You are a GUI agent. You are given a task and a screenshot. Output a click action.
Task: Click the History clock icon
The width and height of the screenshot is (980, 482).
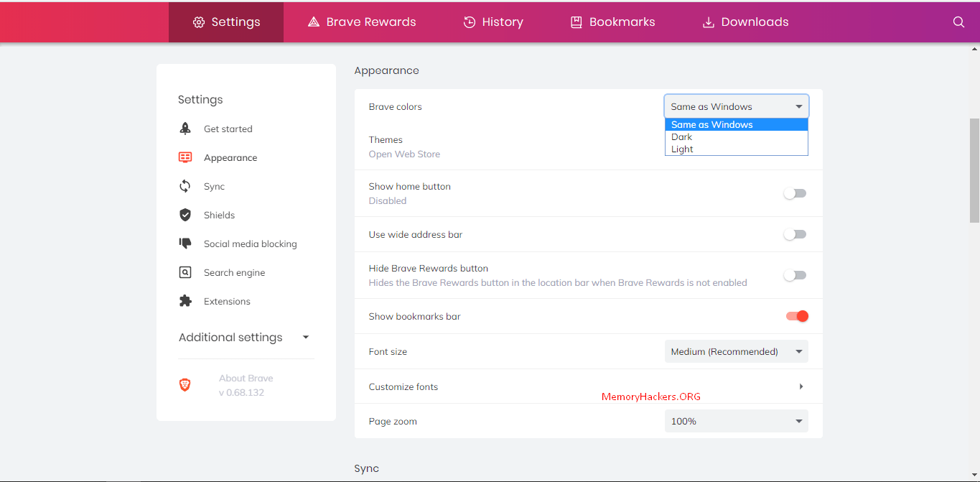coord(470,22)
